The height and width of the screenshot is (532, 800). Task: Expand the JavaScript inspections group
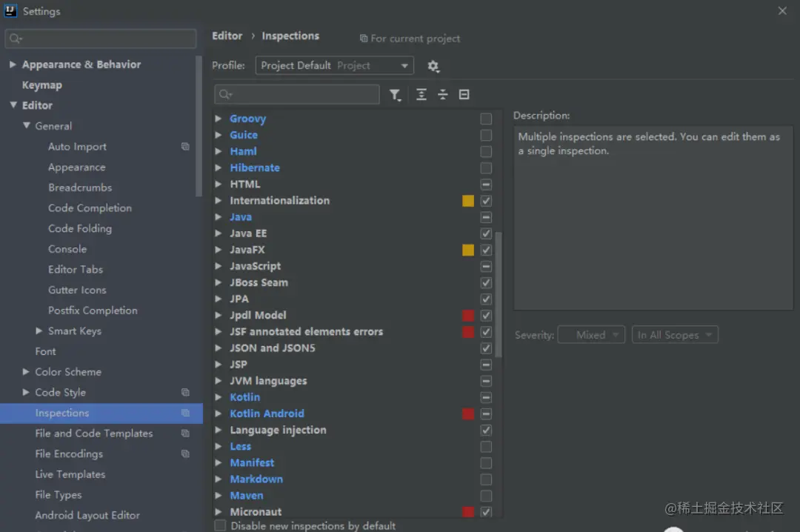tap(219, 266)
